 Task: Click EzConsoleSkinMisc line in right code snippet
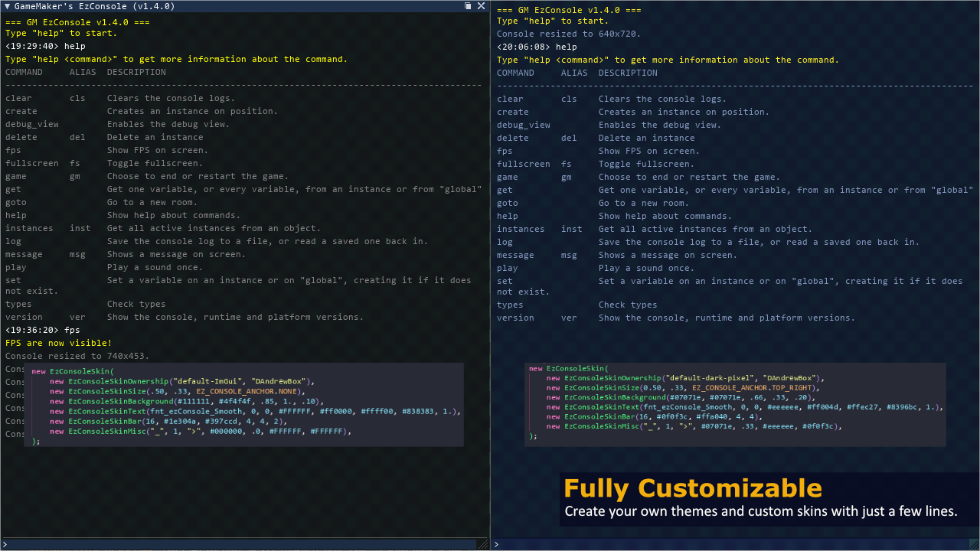pos(694,426)
